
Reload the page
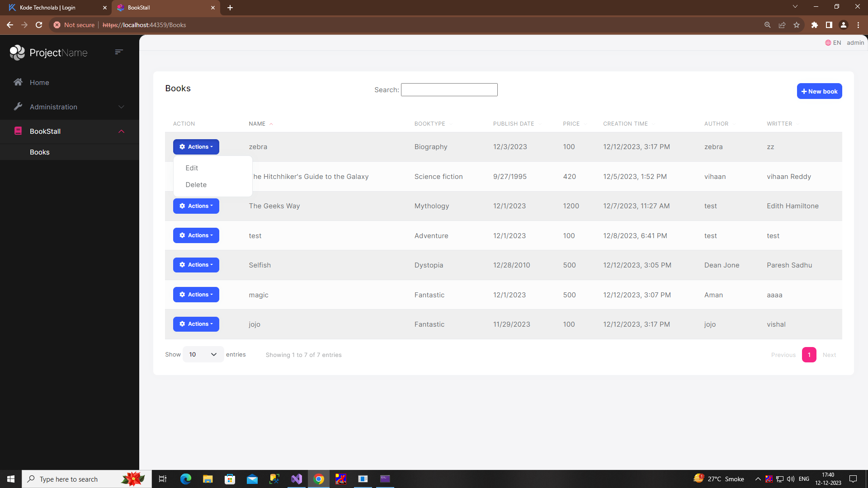(x=39, y=25)
